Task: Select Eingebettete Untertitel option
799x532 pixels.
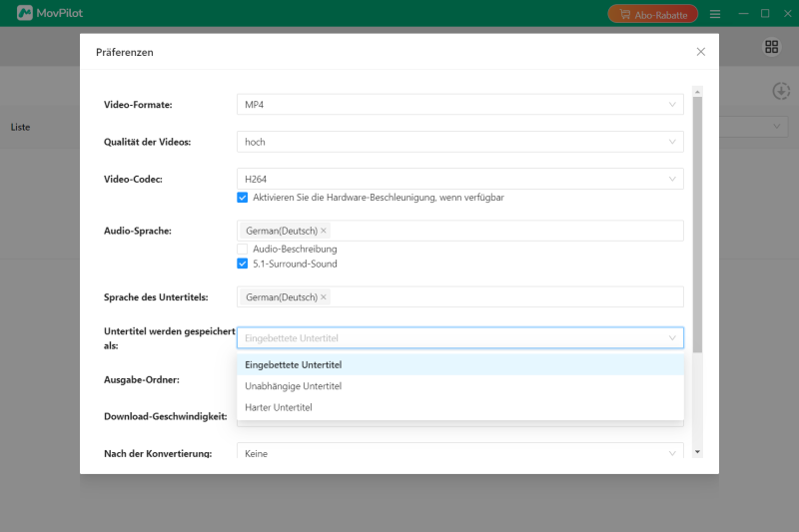Action: coord(460,364)
